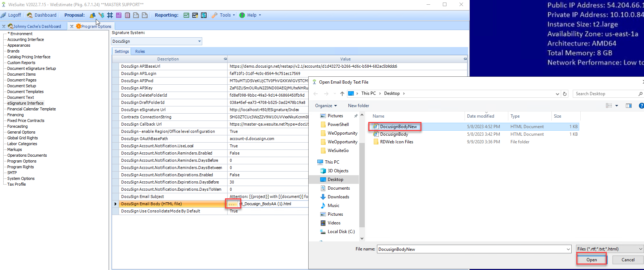Sort files by Date modified column

point(480,116)
